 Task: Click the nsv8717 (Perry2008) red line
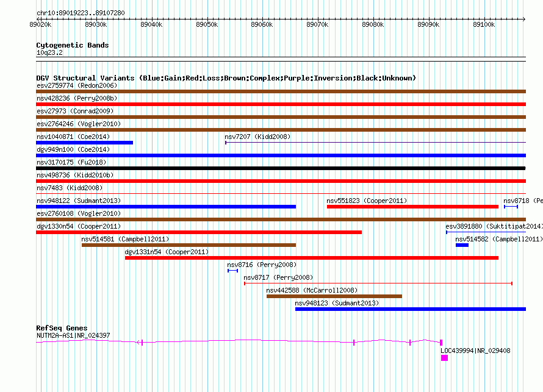(378, 283)
